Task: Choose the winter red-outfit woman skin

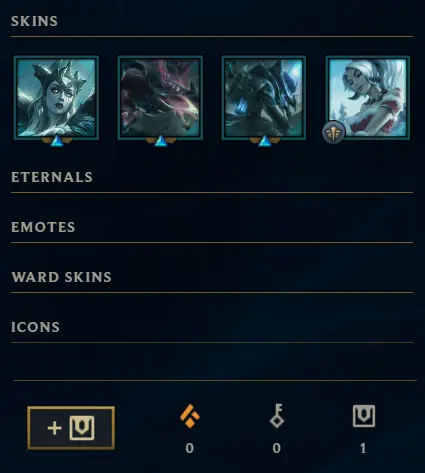Action: 368,98
